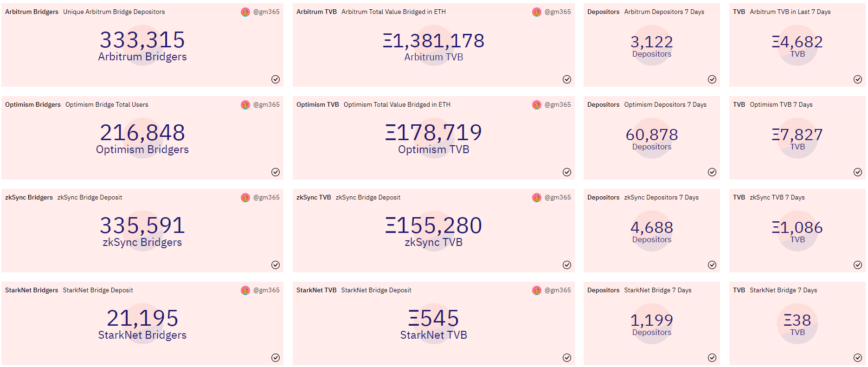
Task: Select the 333,315 Arbitrum Bridgers counter
Action: point(142,46)
